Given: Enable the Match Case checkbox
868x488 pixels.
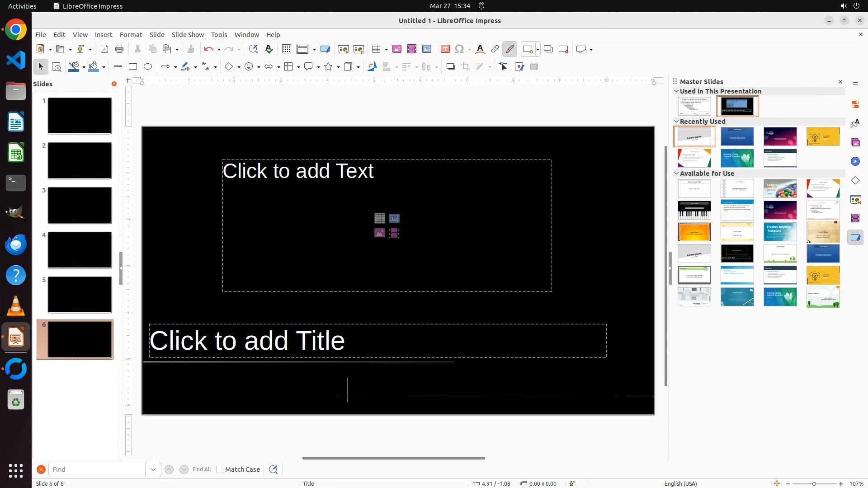Looking at the screenshot, I should point(220,469).
